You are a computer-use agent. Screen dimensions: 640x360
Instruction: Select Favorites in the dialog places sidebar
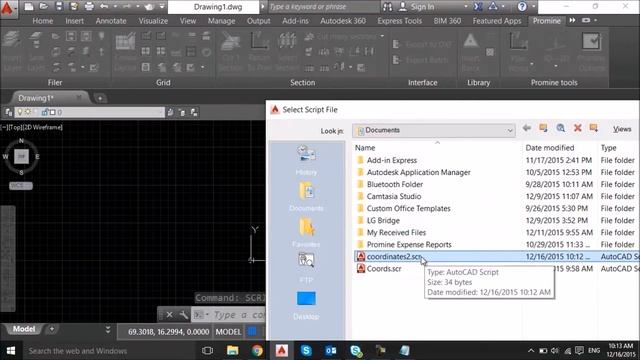tap(306, 232)
